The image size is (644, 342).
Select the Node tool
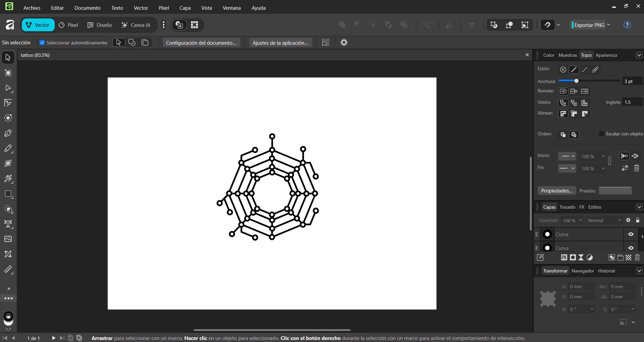point(8,88)
